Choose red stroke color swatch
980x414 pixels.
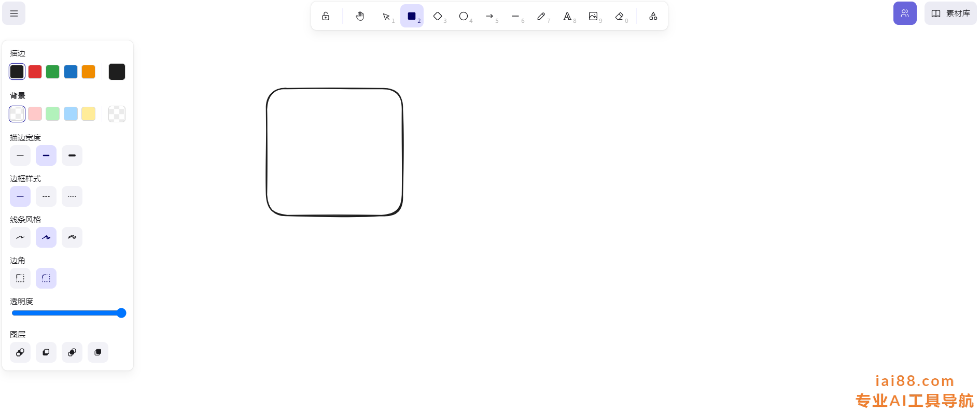click(x=35, y=72)
